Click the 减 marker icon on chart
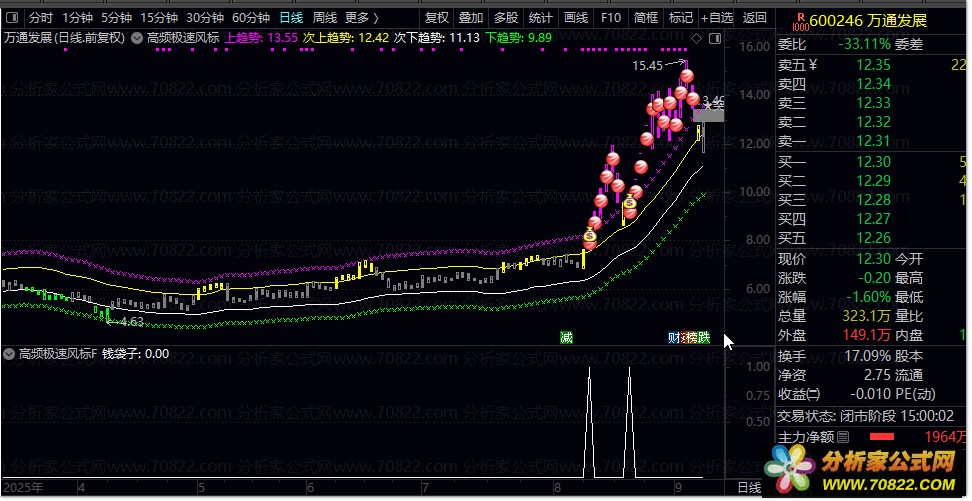 point(567,337)
